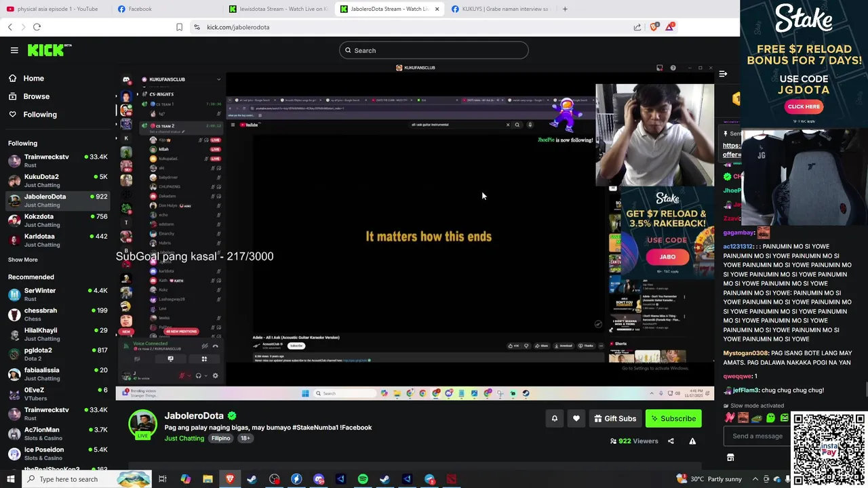Click the 18+ tag badge
Image resolution: width=868 pixels, height=488 pixels.
tap(245, 439)
